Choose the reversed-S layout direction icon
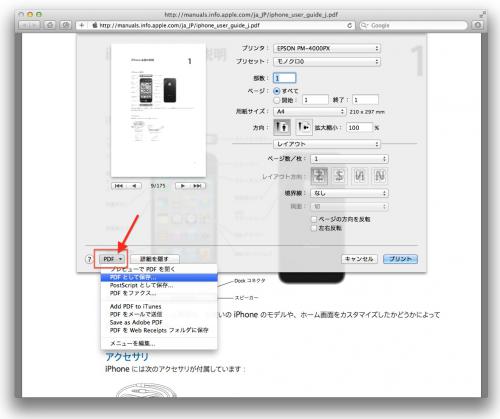The image size is (500, 419). (x=339, y=176)
